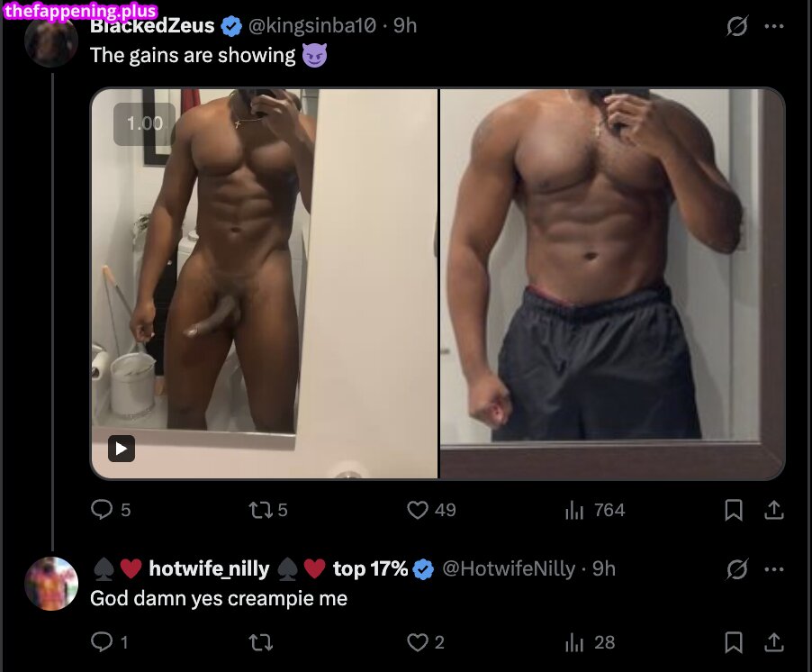The width and height of the screenshot is (812, 672).
Task: Play the video with the play button
Action: (x=122, y=449)
